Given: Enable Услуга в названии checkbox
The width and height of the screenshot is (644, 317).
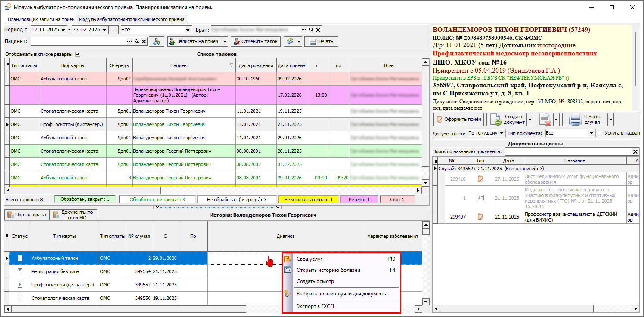Looking at the screenshot, I should click(x=600, y=133).
